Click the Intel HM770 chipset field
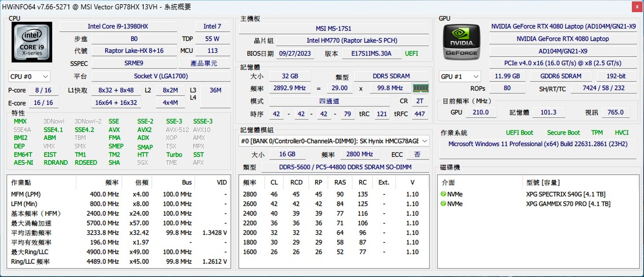Image resolution: width=644 pixels, height=277 pixels. [352, 41]
